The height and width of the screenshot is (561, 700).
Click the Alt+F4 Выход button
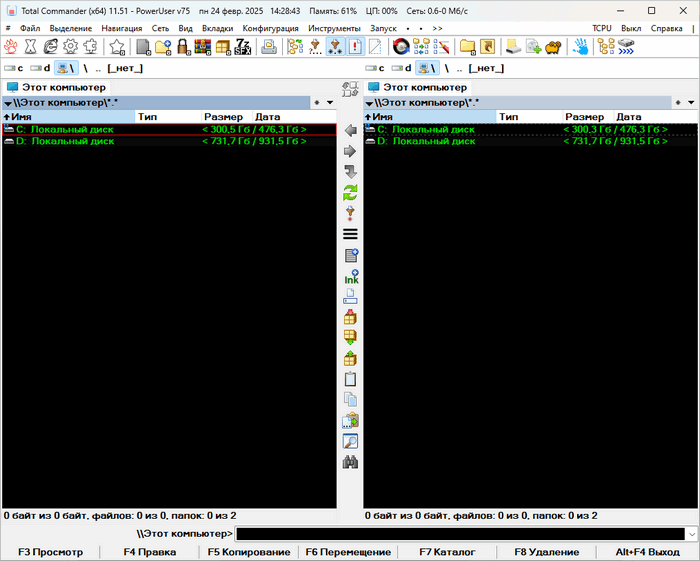tap(647, 552)
